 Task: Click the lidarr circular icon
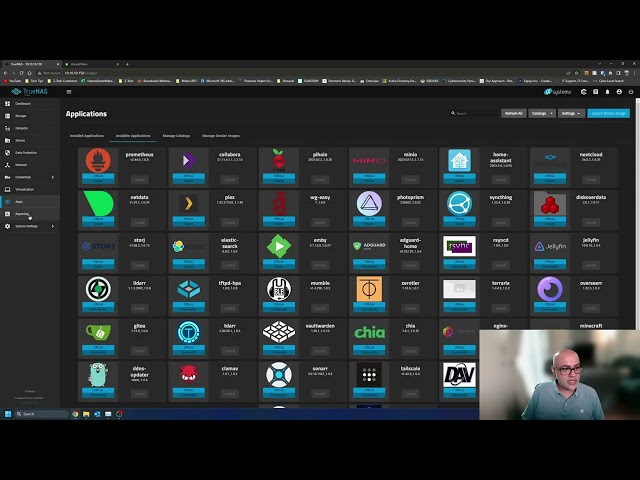point(98,289)
